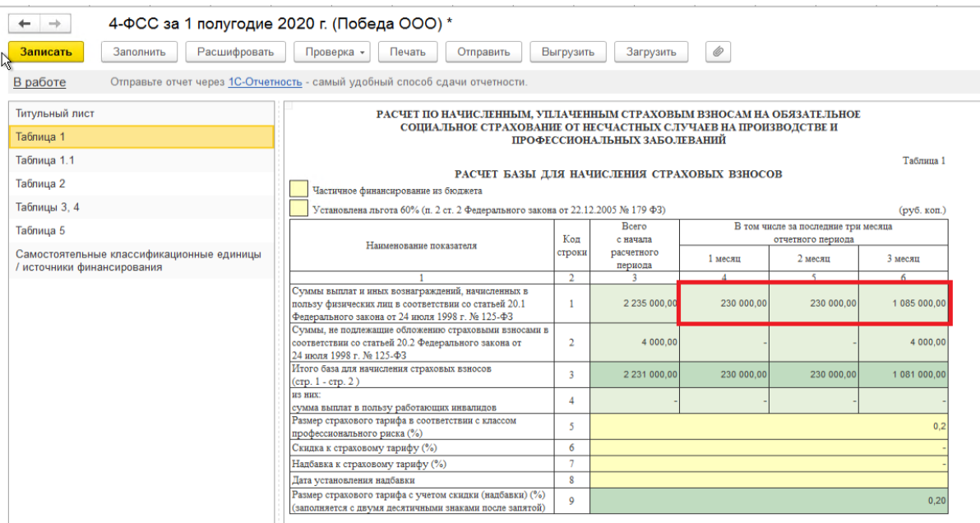Select row 1 total cell 2 235 000,00
The image size is (980, 523).
(x=635, y=303)
